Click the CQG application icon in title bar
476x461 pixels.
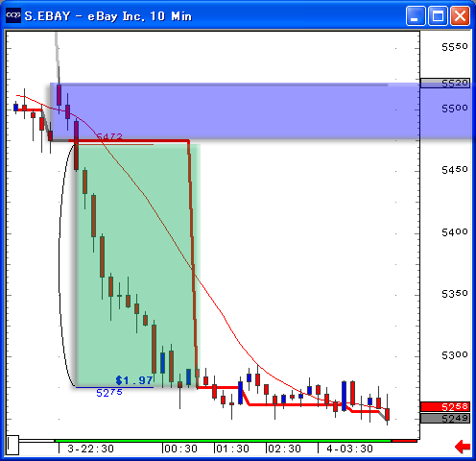coord(13,15)
